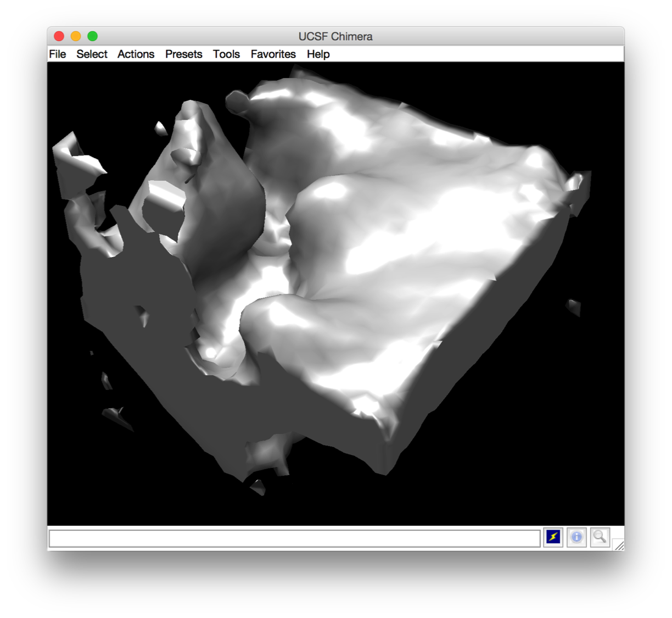This screenshot has width=672, height=618.
Task: Open the Favorites menu
Action: coord(273,54)
